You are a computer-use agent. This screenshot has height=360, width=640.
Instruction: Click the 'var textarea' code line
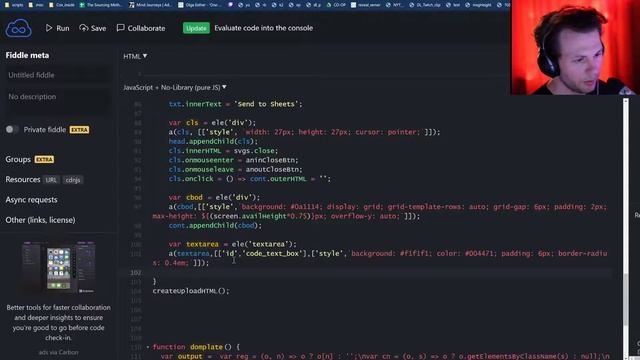pyautogui.click(x=232, y=244)
